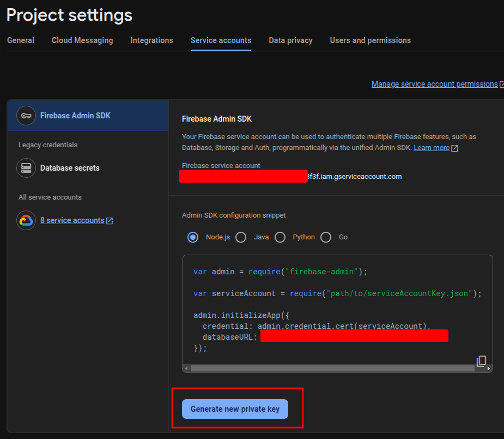Open the Data privacy tab

click(x=290, y=40)
